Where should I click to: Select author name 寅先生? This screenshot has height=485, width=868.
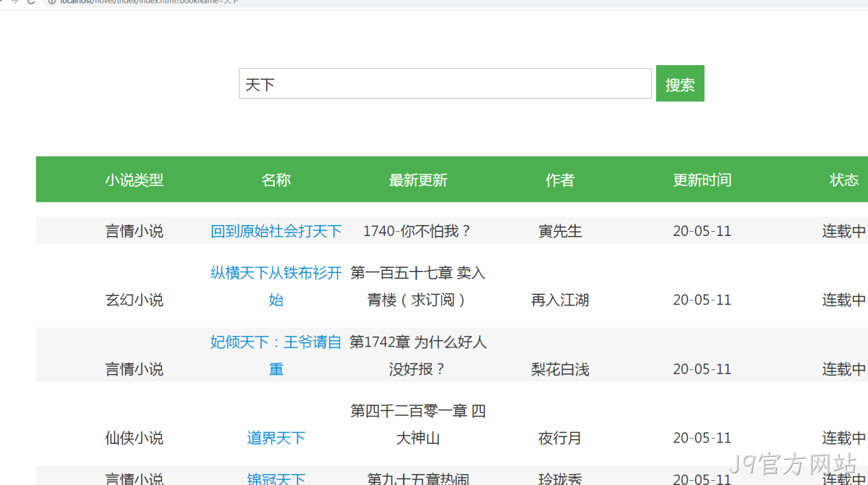pos(560,231)
